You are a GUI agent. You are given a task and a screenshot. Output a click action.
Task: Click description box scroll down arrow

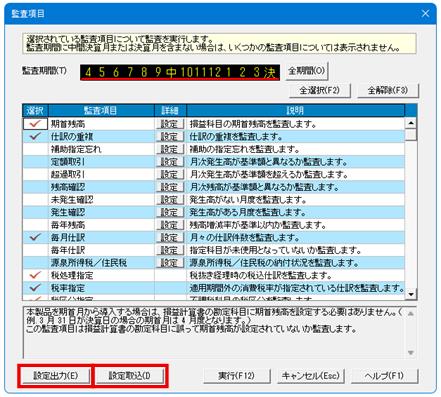point(411,353)
